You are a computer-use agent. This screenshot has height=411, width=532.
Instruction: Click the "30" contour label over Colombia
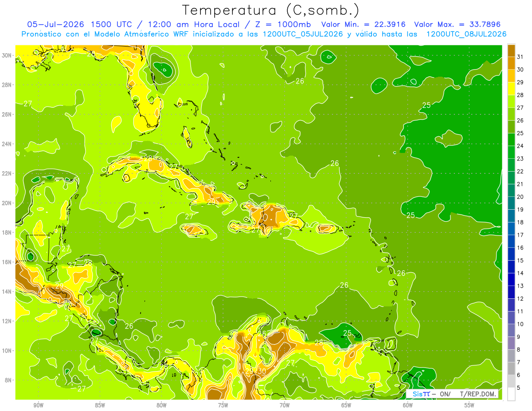(262, 371)
